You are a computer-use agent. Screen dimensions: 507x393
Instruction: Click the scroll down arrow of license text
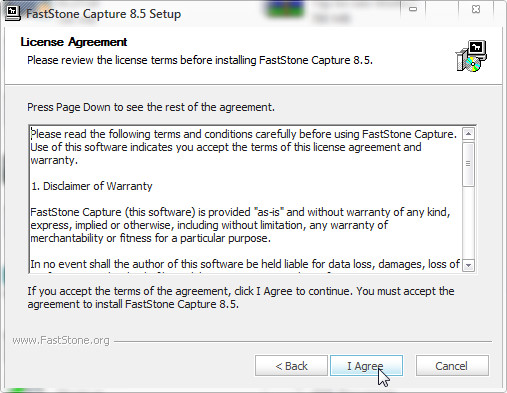[468, 265]
